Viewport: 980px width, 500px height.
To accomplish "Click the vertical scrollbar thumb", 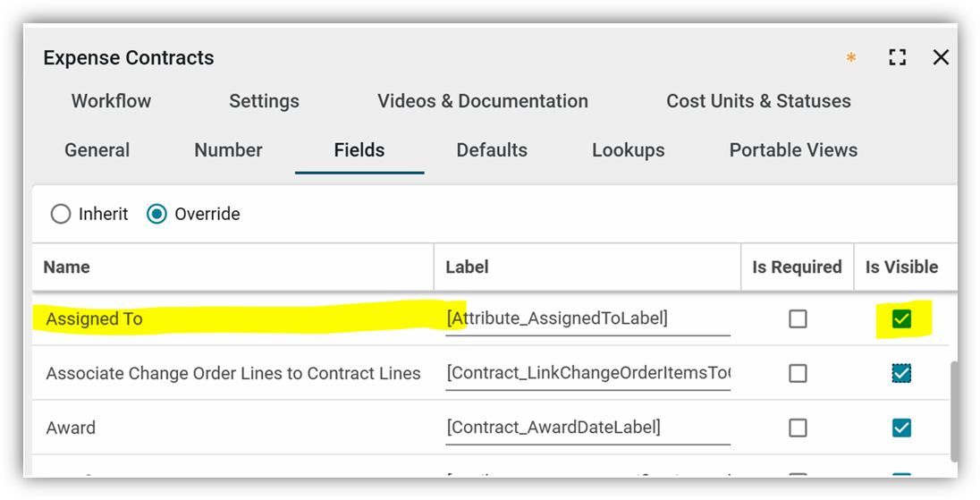I will click(953, 410).
